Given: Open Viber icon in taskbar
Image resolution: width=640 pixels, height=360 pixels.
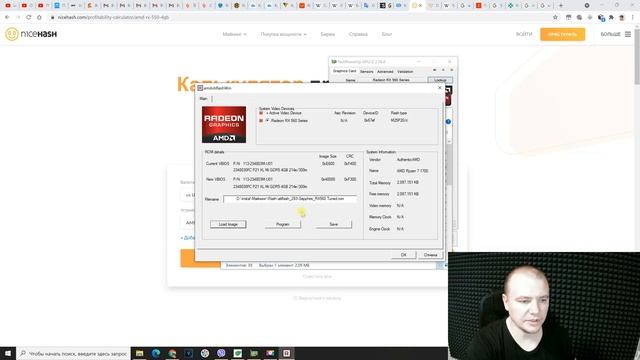Looking at the screenshot, I should [221, 353].
